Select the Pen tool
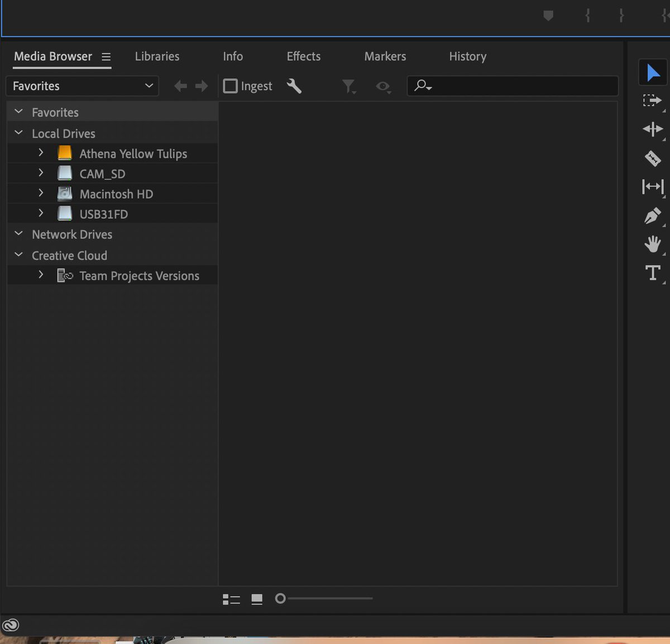670x644 pixels. [x=652, y=215]
